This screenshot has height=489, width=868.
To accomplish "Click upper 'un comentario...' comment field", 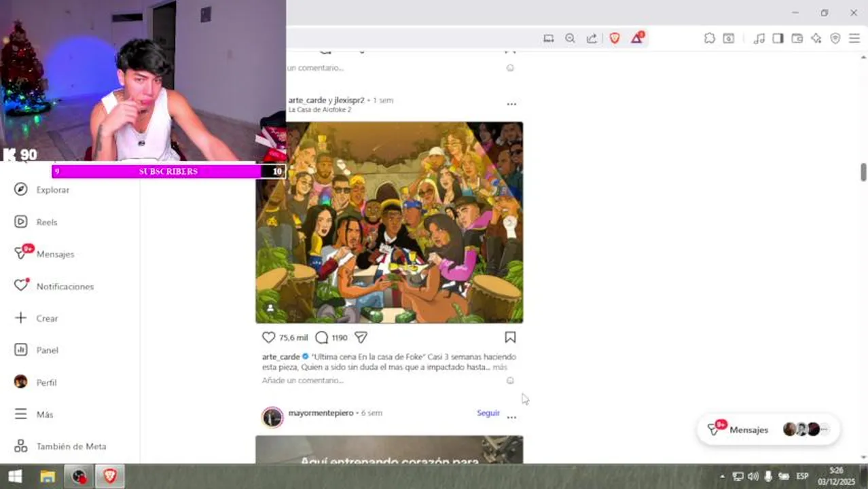I will [x=316, y=68].
